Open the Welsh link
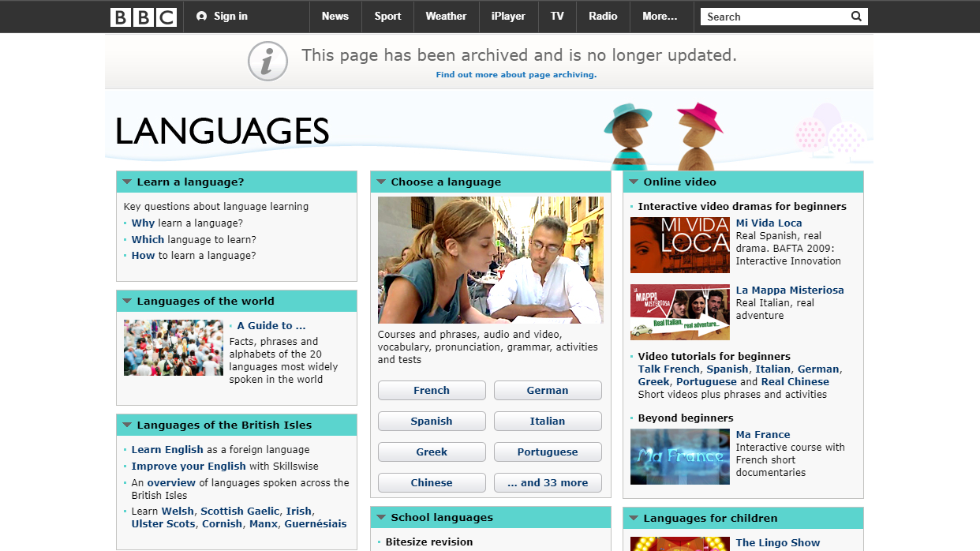The height and width of the screenshot is (551, 980). (178, 512)
